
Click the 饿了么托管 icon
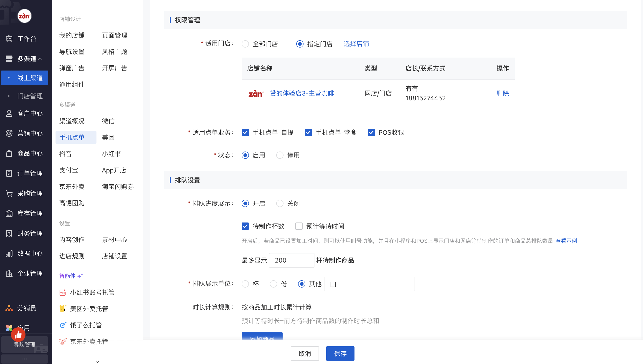pyautogui.click(x=63, y=325)
